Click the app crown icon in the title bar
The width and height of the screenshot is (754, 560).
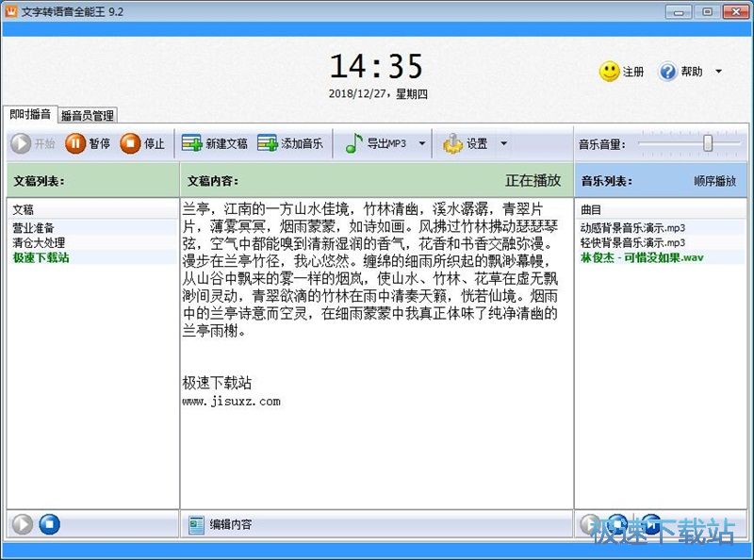[10, 10]
